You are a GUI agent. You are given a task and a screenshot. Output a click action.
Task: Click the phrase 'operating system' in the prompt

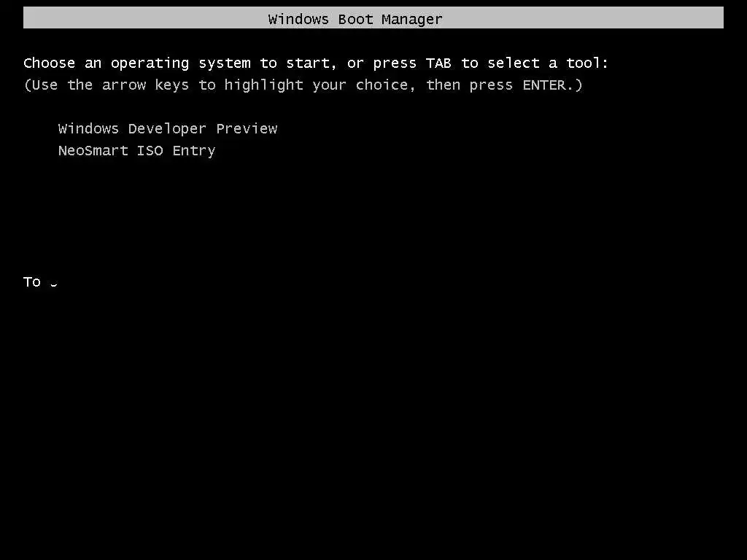tap(181, 64)
